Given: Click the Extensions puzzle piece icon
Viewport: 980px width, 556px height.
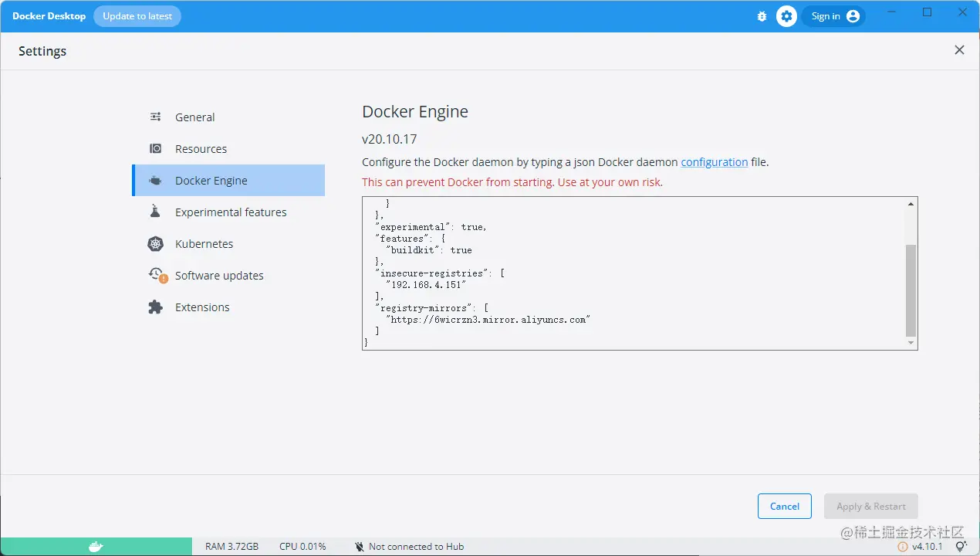Looking at the screenshot, I should coord(156,307).
